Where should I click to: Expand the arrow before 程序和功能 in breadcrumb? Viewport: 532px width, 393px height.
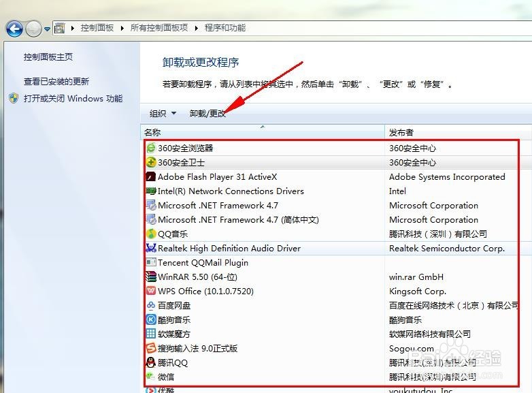click(x=196, y=28)
